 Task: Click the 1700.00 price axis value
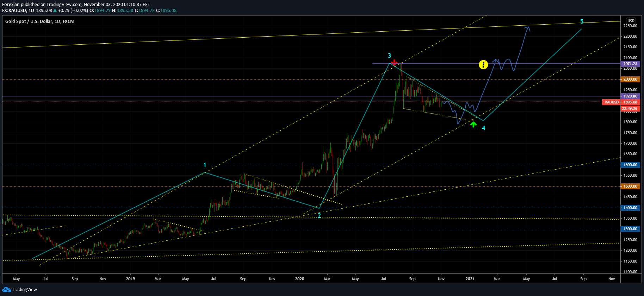point(630,143)
